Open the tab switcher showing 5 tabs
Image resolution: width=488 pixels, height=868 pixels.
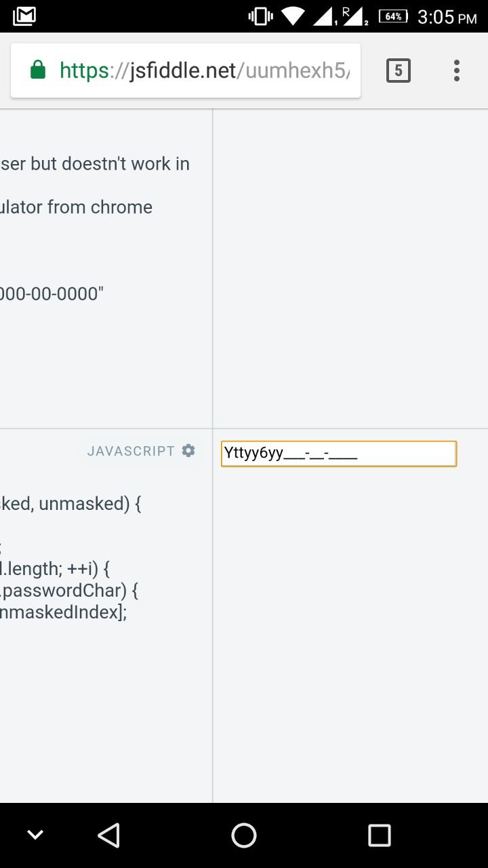[x=399, y=70]
